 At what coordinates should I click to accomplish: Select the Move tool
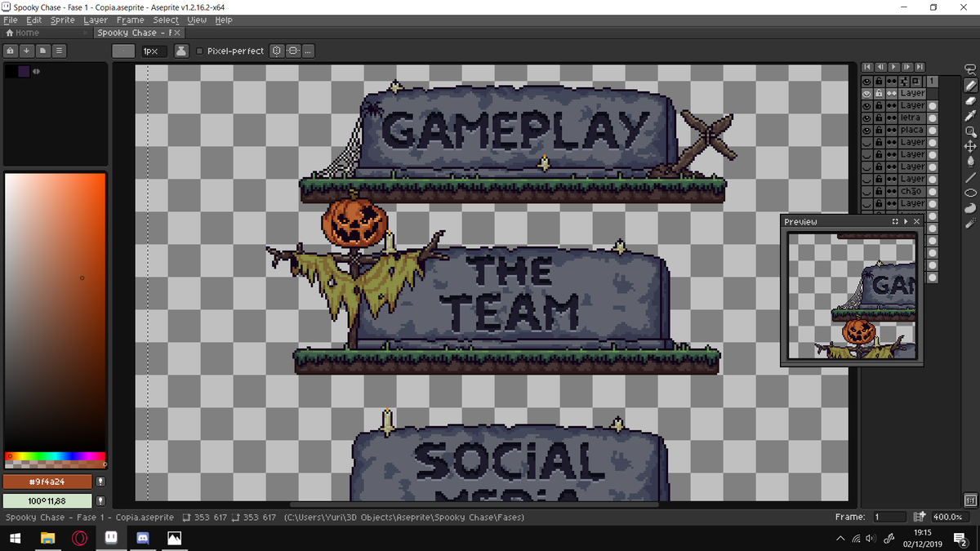click(970, 146)
